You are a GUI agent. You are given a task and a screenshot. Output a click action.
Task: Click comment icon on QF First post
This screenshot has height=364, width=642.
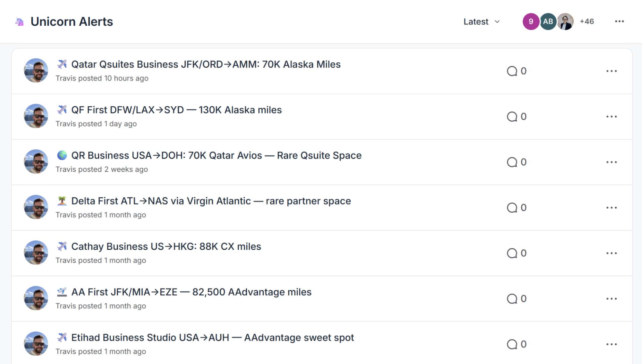[512, 116]
